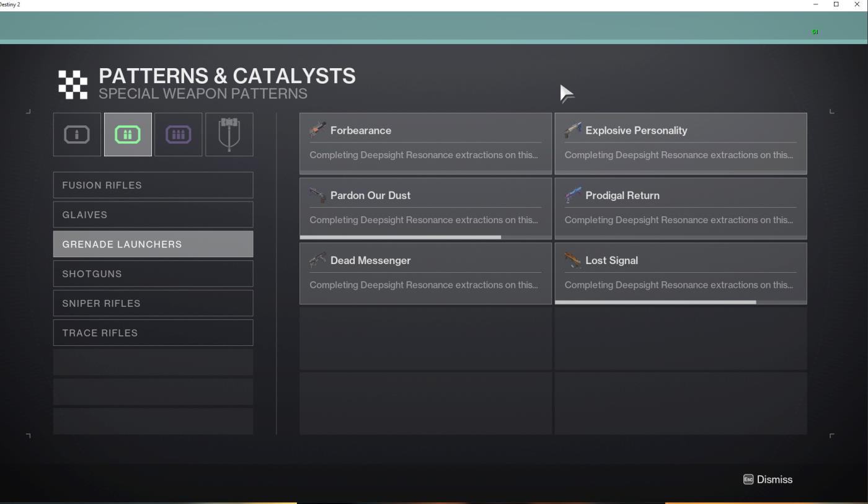Select the primary ammo weapon patterns tab
The width and height of the screenshot is (868, 504).
click(x=77, y=135)
